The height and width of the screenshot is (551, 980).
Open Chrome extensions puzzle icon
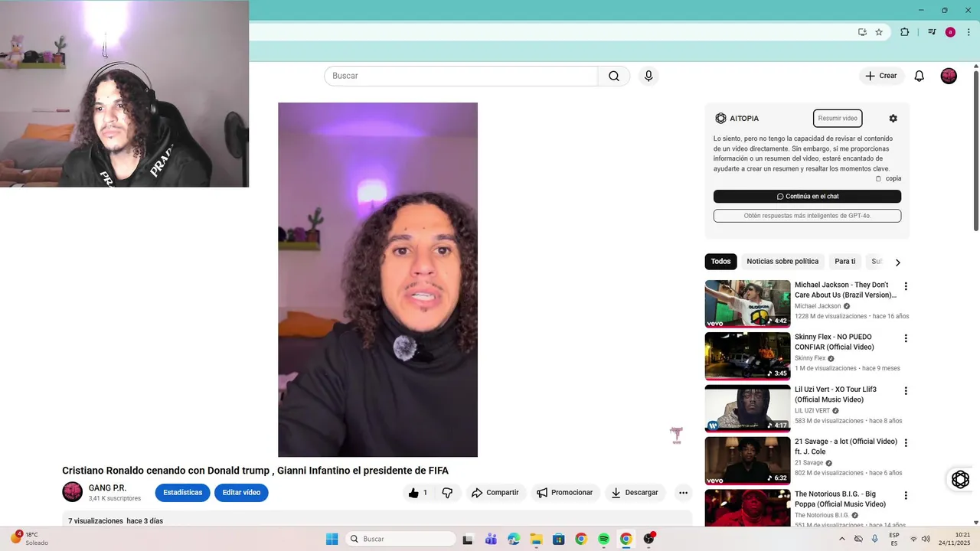pos(905,32)
